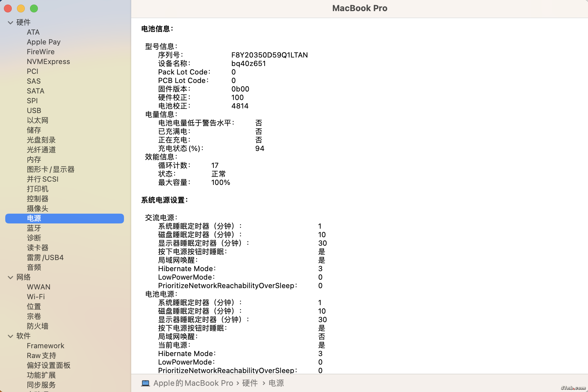Click the laptop icon in path bar
The height and width of the screenshot is (392, 588).
pyautogui.click(x=146, y=383)
